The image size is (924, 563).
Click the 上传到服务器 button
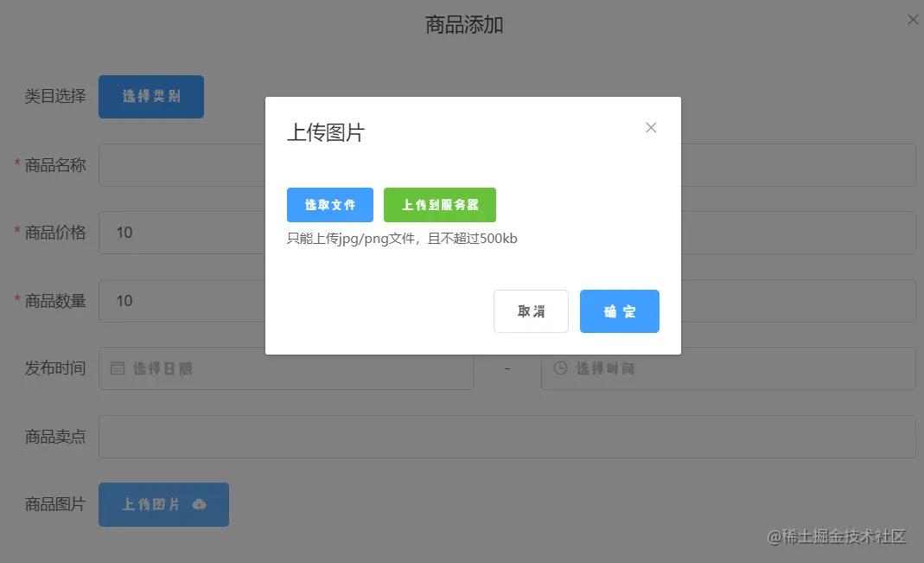coord(440,205)
